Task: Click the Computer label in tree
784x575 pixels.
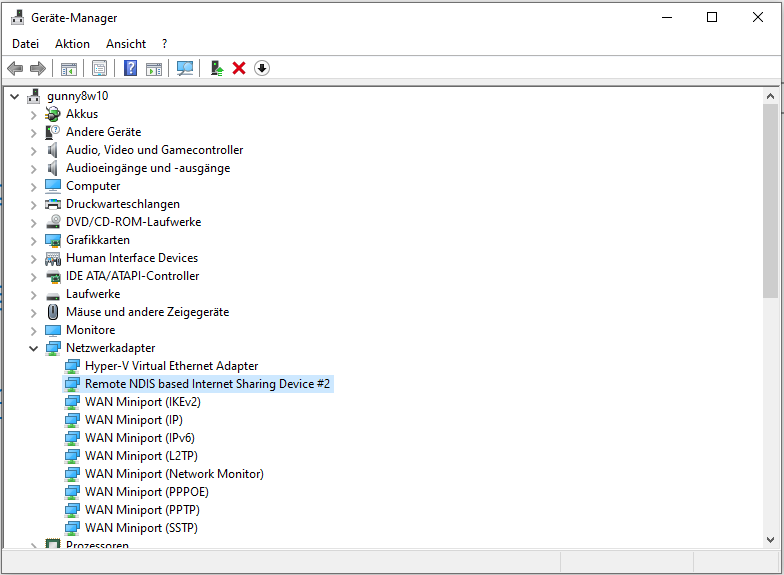Action: [x=93, y=186]
